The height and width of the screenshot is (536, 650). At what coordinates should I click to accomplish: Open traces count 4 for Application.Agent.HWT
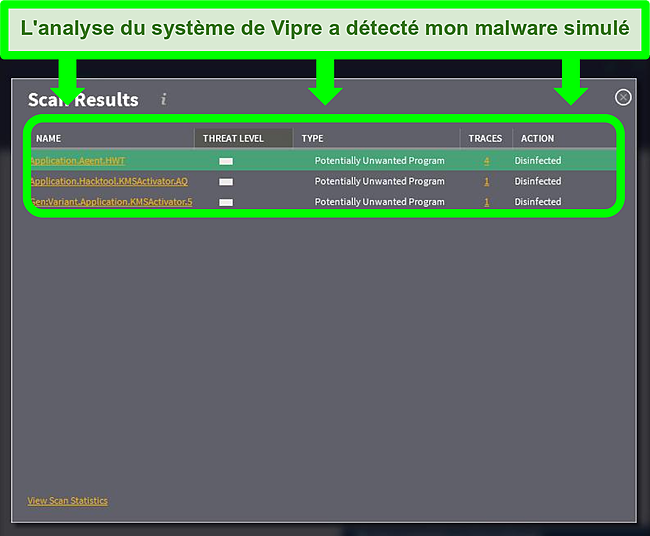pos(487,161)
